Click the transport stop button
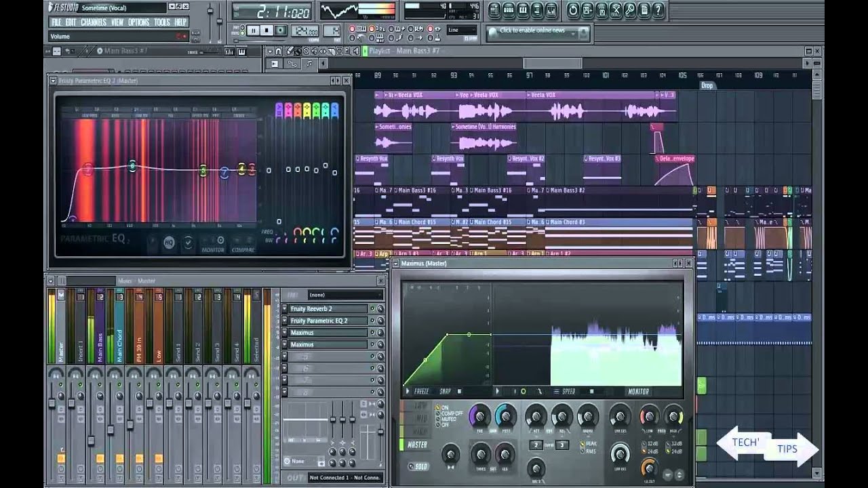 point(267,30)
